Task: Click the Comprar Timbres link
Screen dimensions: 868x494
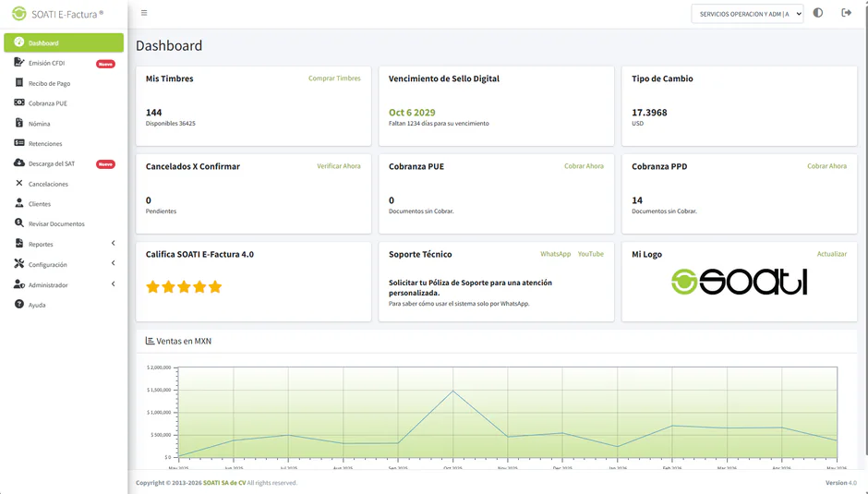Action: pyautogui.click(x=334, y=78)
